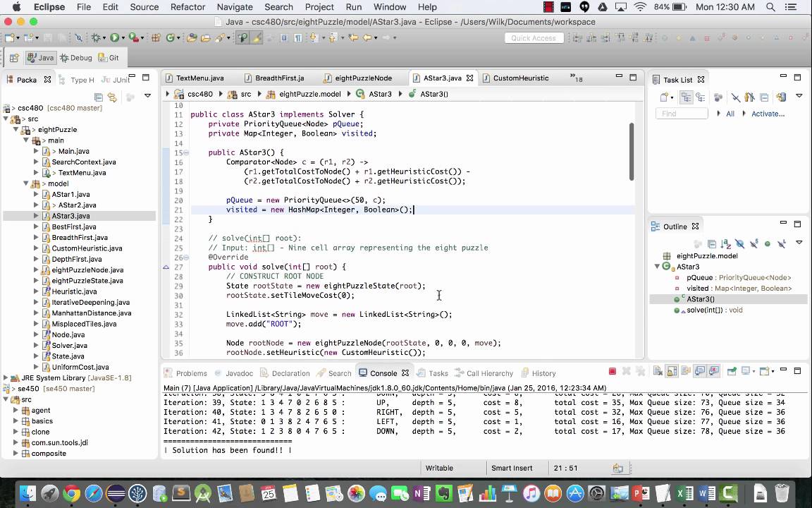This screenshot has height=508, width=812.
Task: Toggle the highlighter toolbar button
Action: [x=257, y=37]
